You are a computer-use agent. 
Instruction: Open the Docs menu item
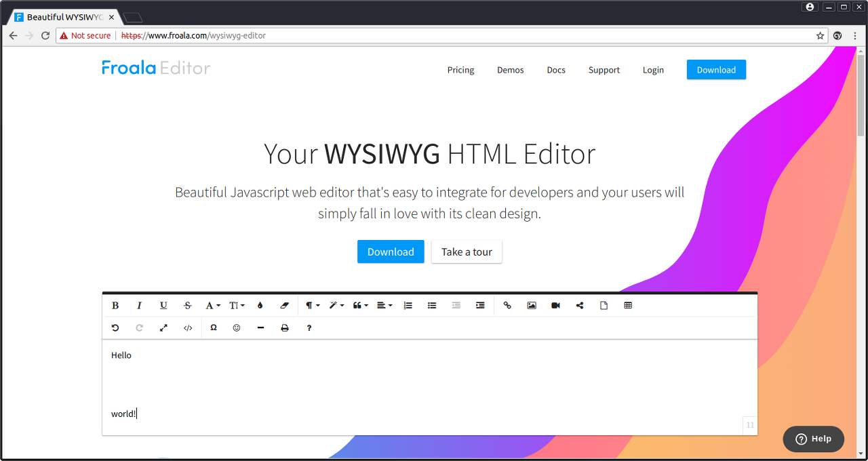click(556, 70)
